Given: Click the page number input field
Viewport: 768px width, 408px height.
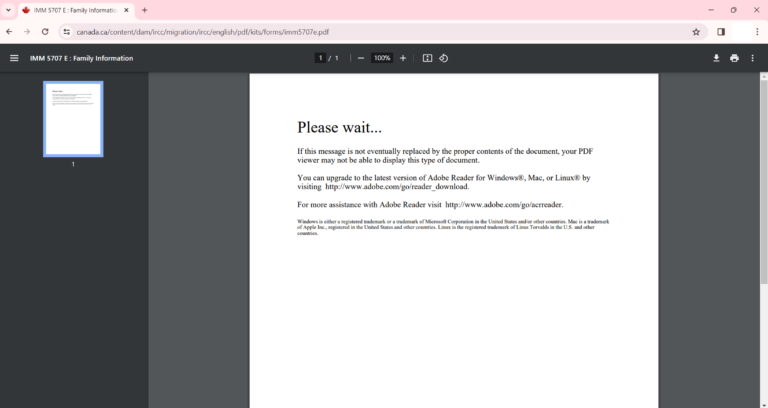Looking at the screenshot, I should pyautogui.click(x=321, y=58).
